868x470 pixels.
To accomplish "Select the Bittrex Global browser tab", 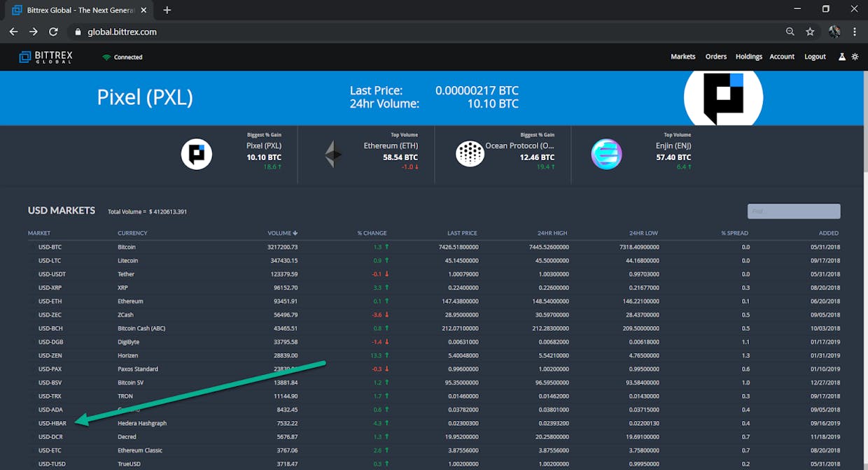I will pyautogui.click(x=78, y=10).
